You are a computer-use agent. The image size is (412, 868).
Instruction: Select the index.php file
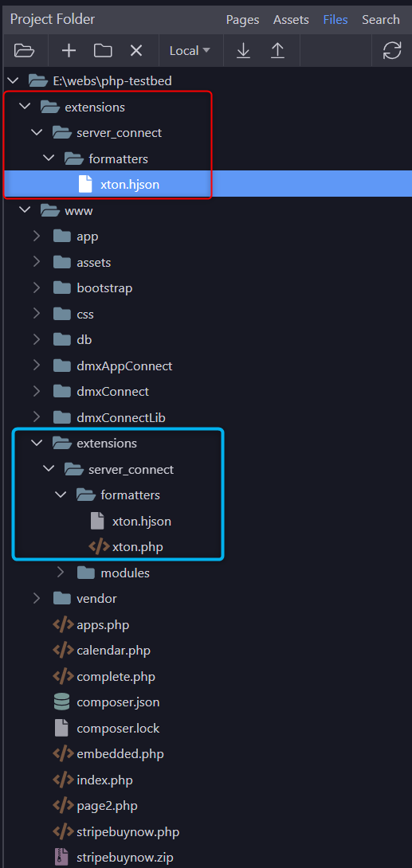tap(104, 780)
